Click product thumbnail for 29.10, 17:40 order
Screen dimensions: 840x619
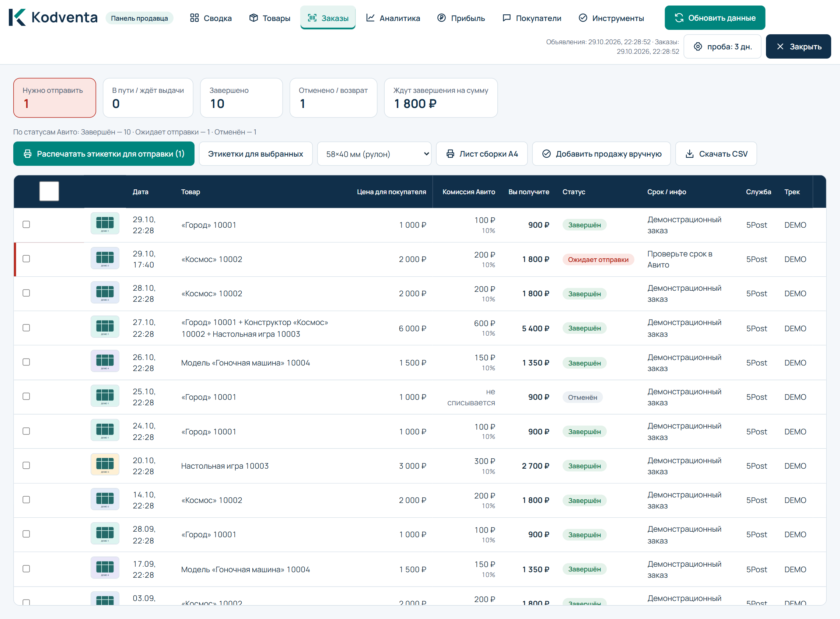(105, 258)
